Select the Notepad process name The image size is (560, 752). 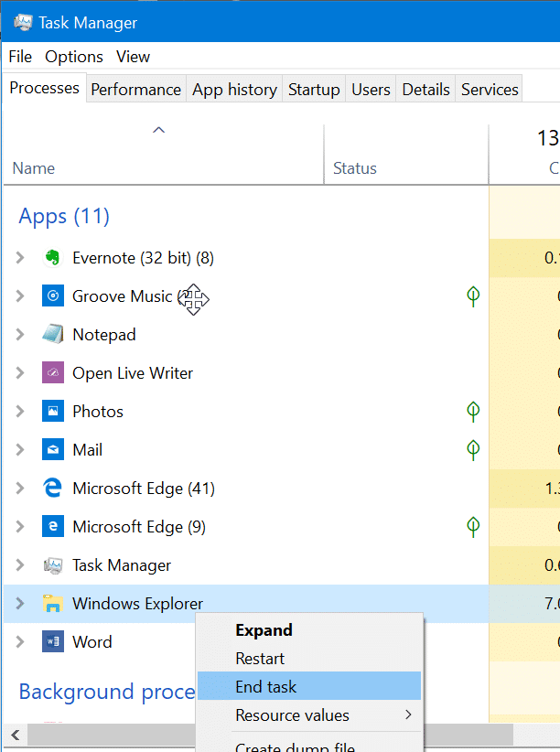point(104,334)
